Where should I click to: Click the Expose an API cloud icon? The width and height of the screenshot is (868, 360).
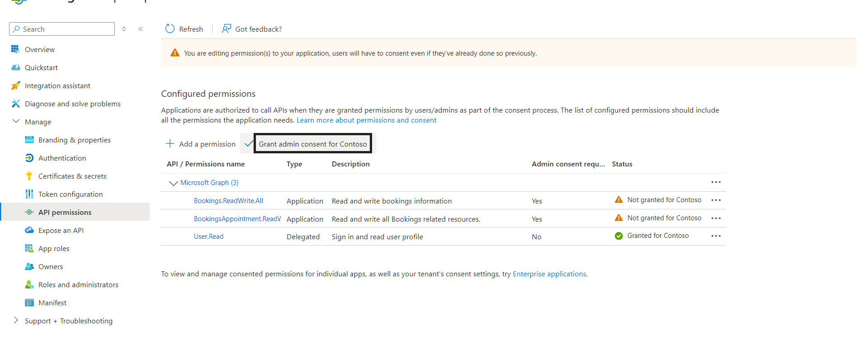pyautogui.click(x=29, y=230)
